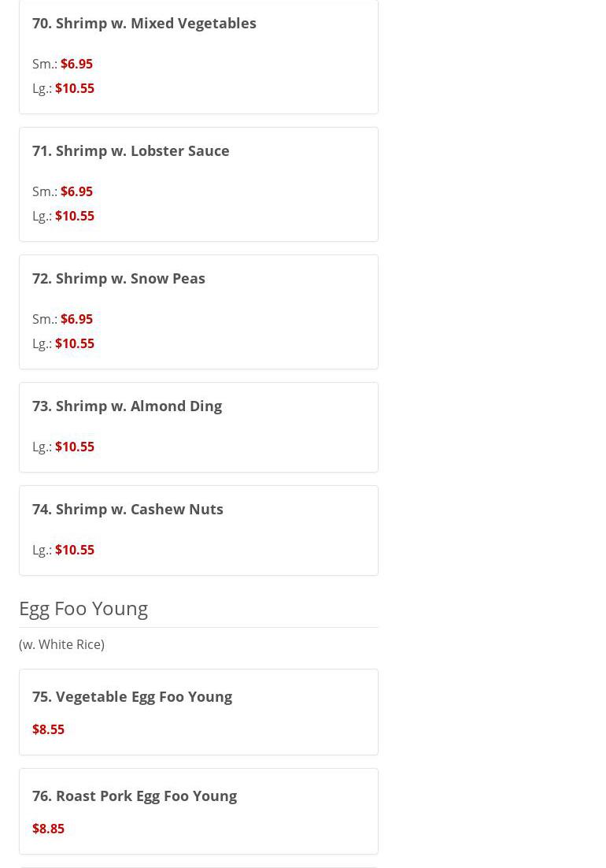This screenshot has height=868, width=606.
Task: Open 75. Vegetable Egg Foo Young
Action: (132, 696)
